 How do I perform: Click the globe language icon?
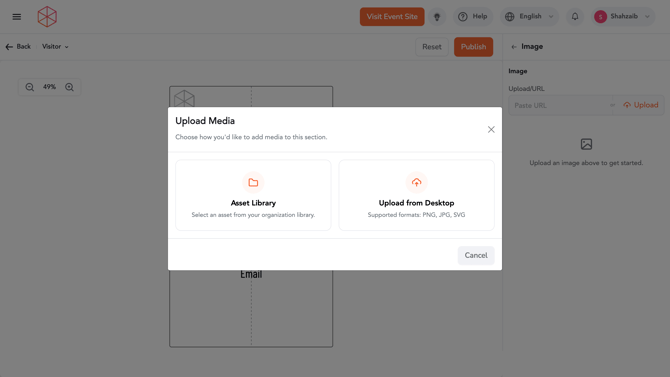coord(510,17)
